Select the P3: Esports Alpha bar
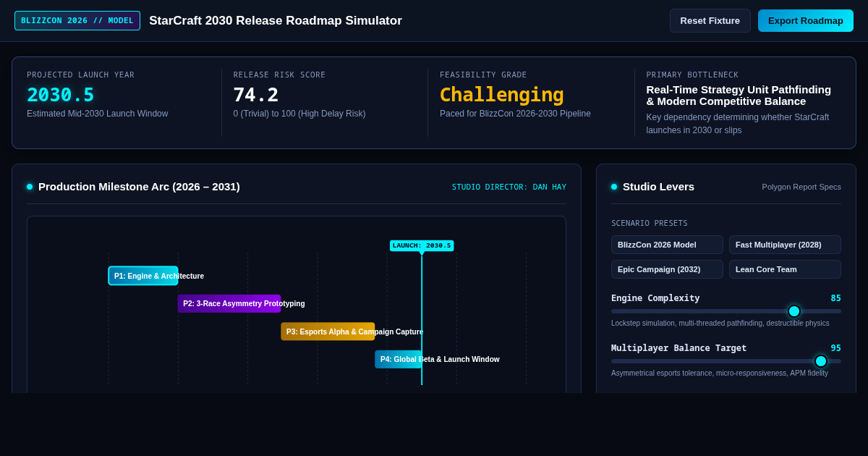This screenshot has height=456, width=868. click(x=328, y=332)
